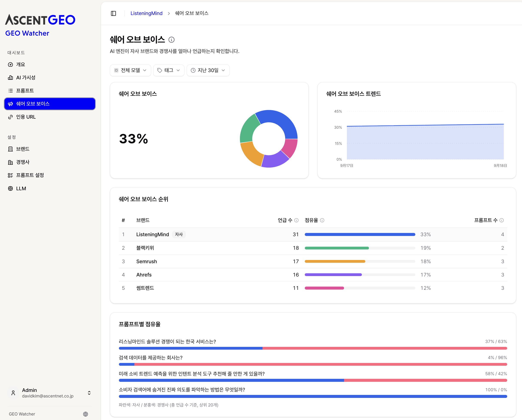
Task: Click the Ahrefs brand row
Action: (x=313, y=275)
